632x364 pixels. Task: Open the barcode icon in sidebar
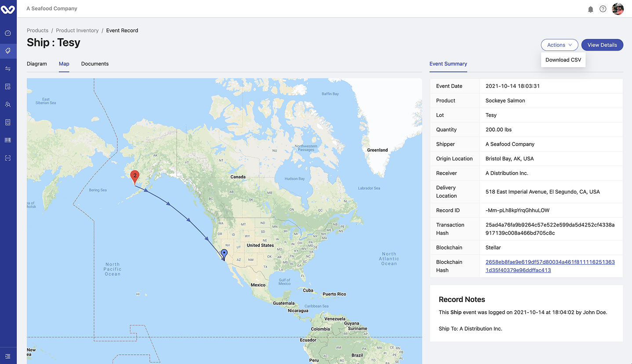tap(8, 140)
